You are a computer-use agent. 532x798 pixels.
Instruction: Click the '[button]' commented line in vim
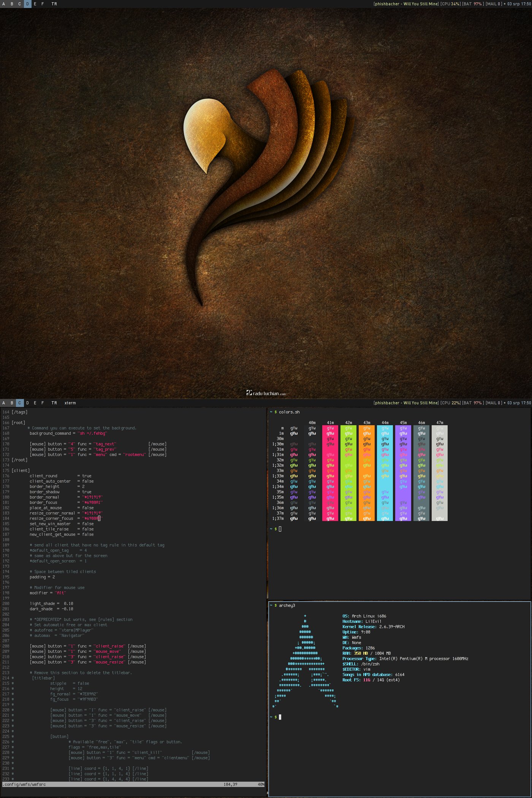click(59, 736)
